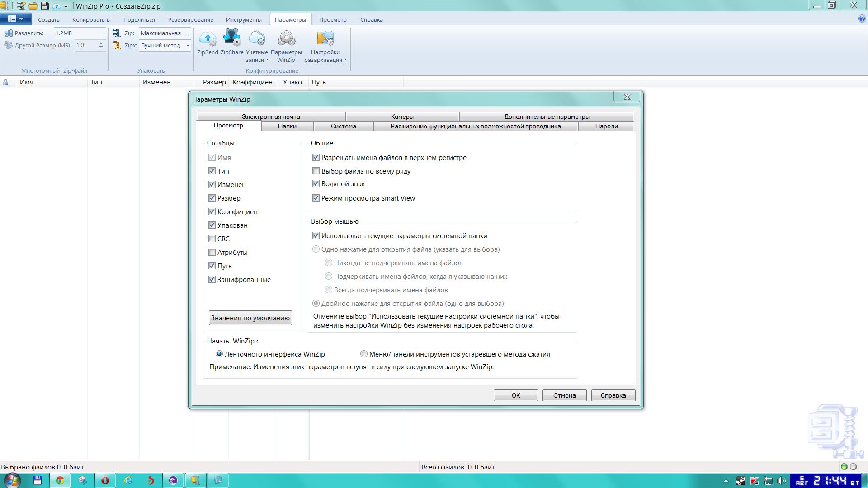Click the save floppy icon in quick access

point(44,6)
